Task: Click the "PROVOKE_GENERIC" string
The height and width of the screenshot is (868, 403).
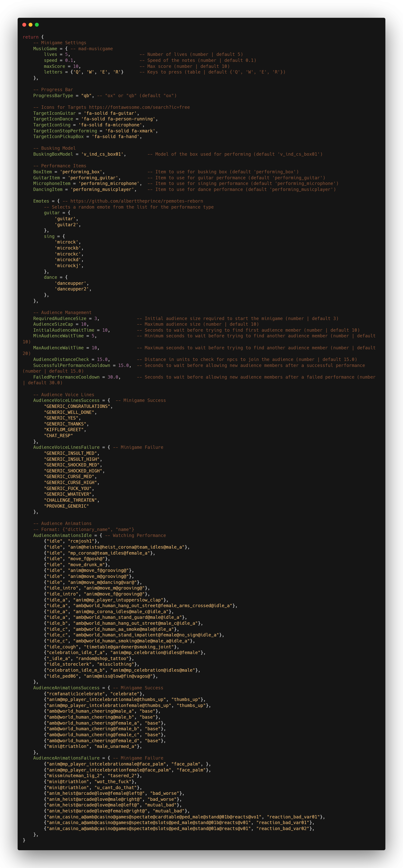Action: pos(66,506)
